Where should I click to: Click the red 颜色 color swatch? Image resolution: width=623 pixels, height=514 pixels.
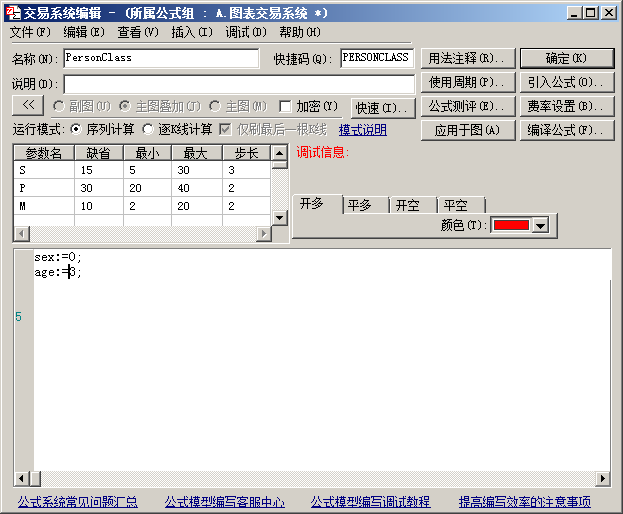[511, 225]
